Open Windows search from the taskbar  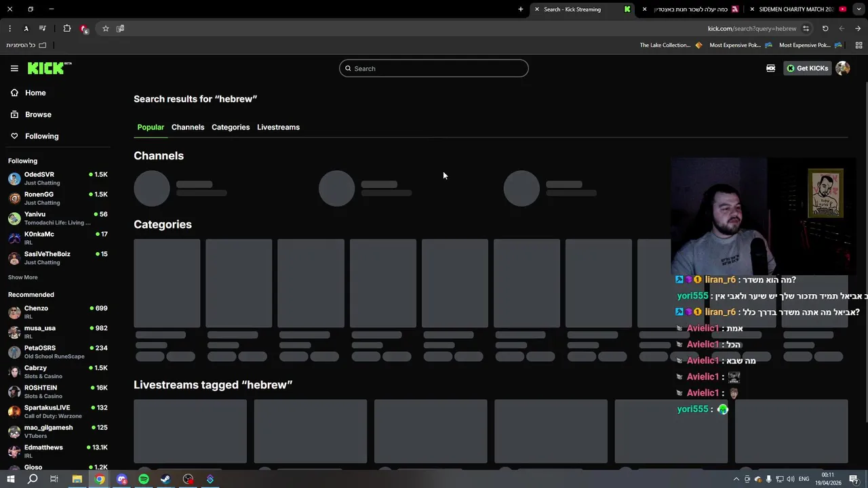33,479
